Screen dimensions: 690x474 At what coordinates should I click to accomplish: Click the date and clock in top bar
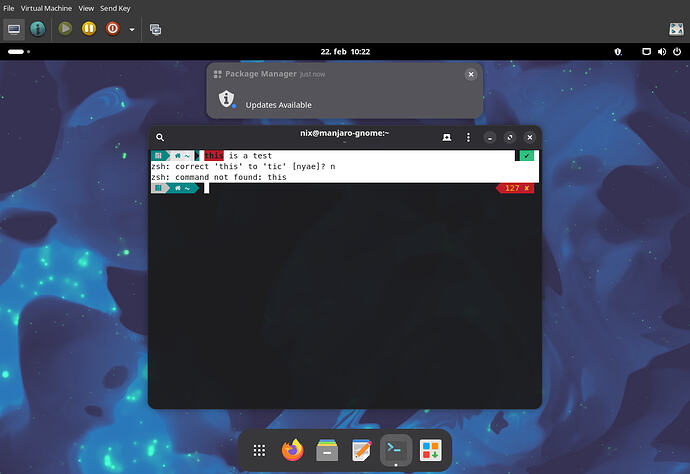pos(345,50)
